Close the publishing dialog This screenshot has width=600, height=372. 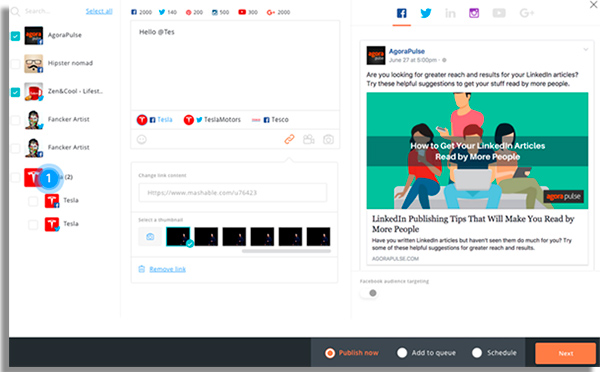594,5
